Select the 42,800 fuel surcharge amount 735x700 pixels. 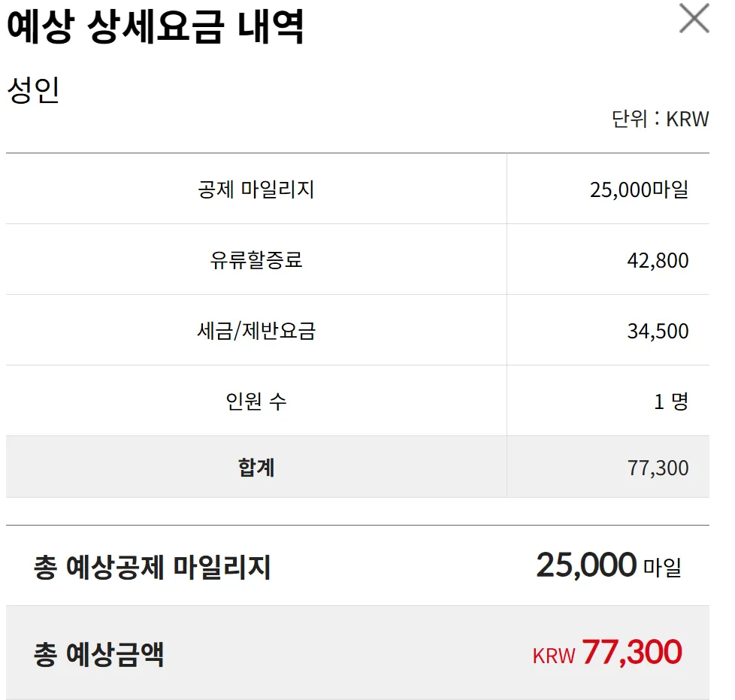(x=658, y=260)
